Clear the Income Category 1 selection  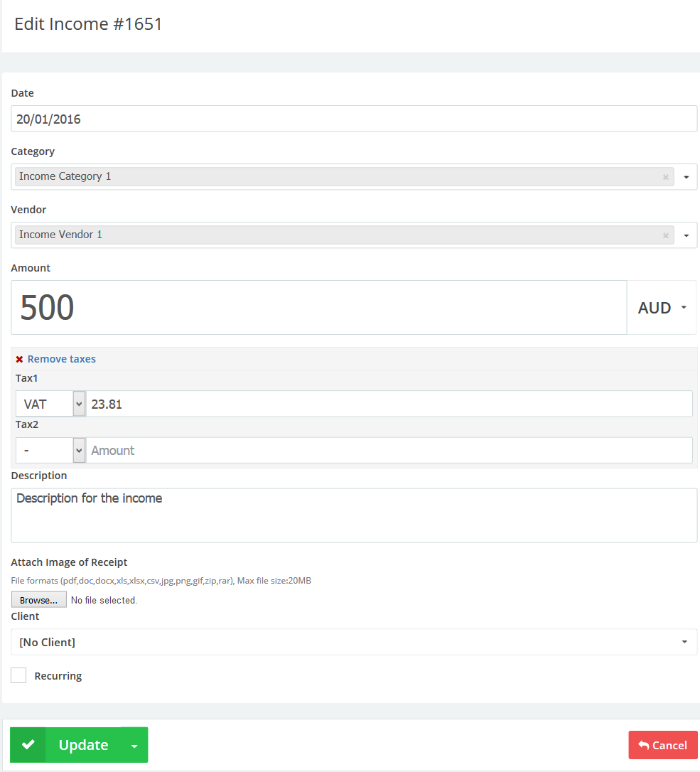coord(665,177)
